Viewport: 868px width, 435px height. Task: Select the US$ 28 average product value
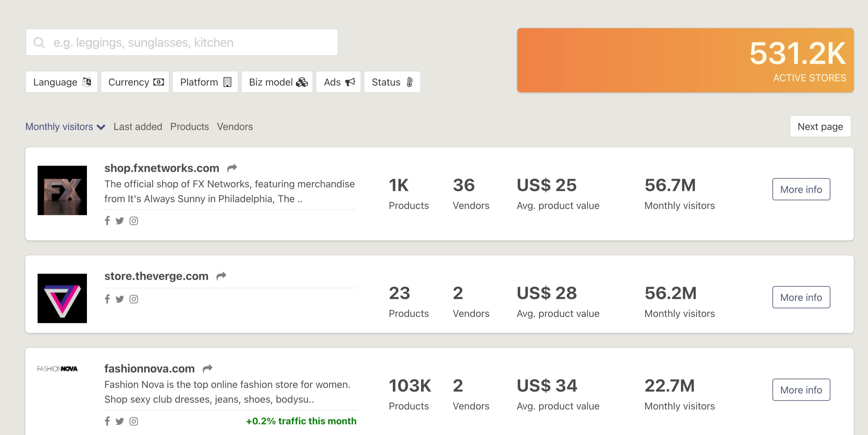click(x=547, y=293)
